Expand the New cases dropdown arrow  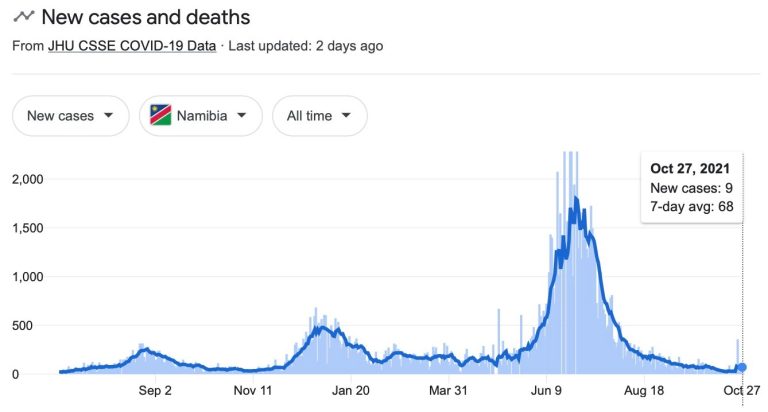tap(108, 116)
